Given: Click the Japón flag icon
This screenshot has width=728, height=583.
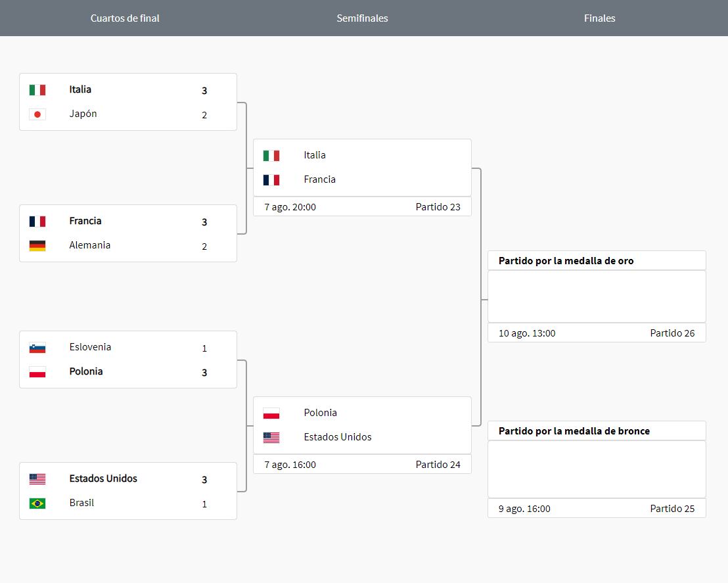Looking at the screenshot, I should pyautogui.click(x=37, y=114).
